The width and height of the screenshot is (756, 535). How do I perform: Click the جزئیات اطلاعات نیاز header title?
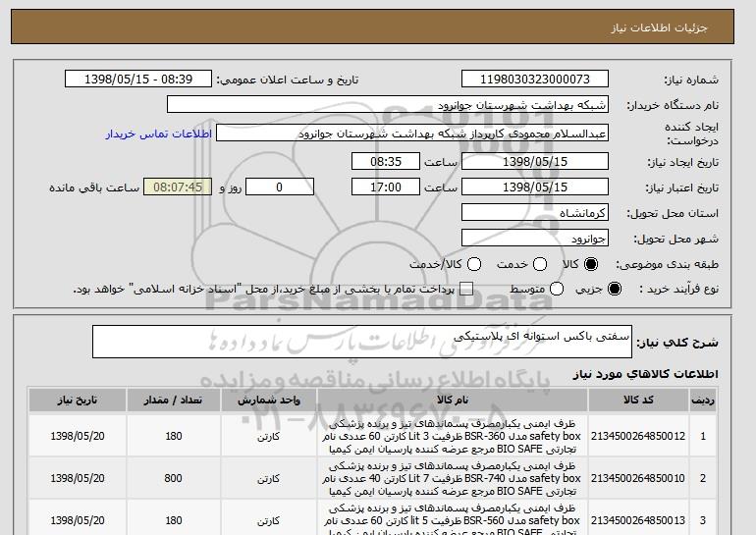pos(659,27)
